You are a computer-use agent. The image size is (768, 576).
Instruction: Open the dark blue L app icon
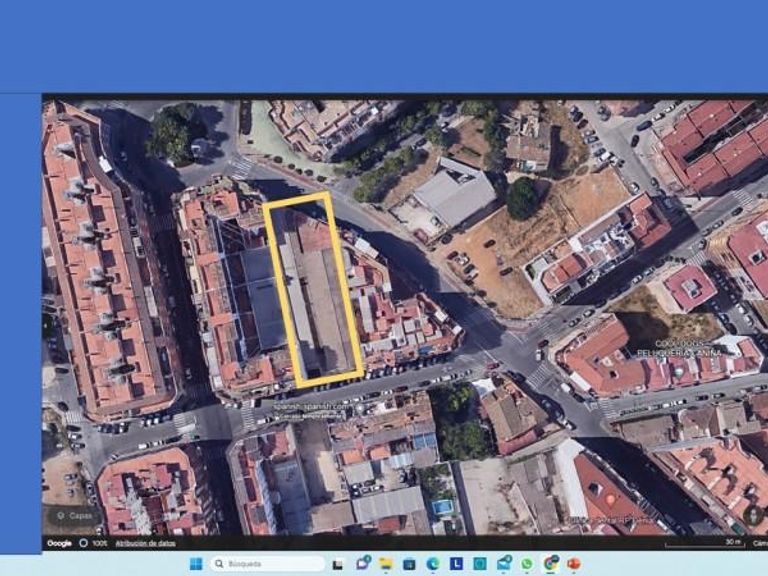[x=456, y=564]
